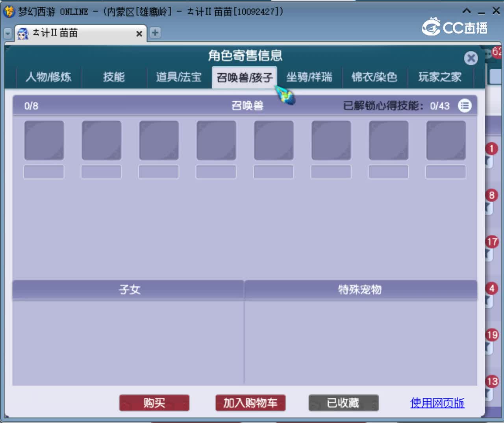Switch to the 坐骑/祥瑞 tab
Viewport: 504px width, 423px height.
[310, 77]
